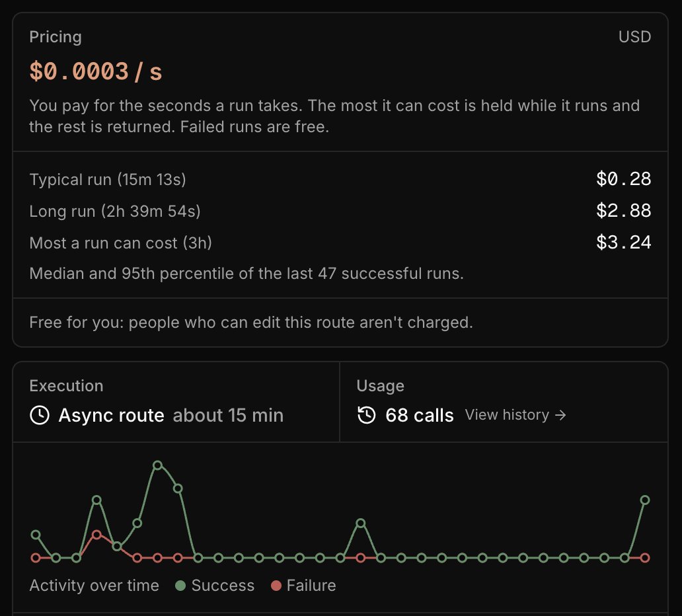This screenshot has height=616, width=682.
Task: Click the $3.24 maximum cost value
Action: pos(623,243)
